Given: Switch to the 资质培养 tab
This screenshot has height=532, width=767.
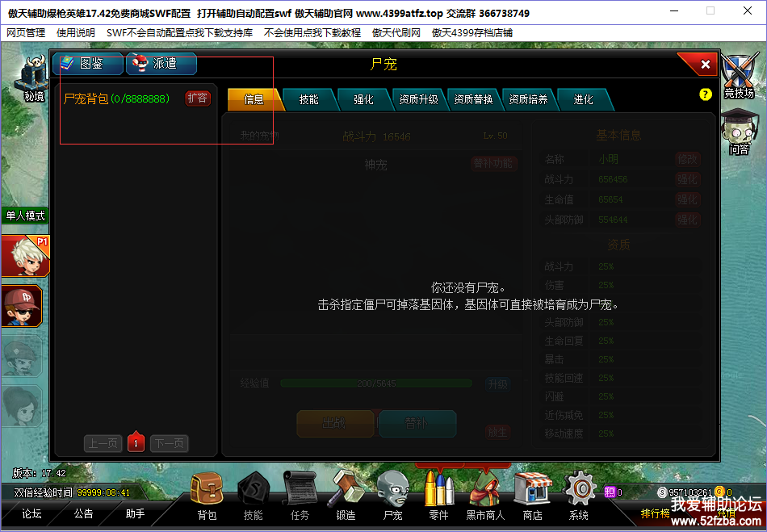Looking at the screenshot, I should [528, 100].
